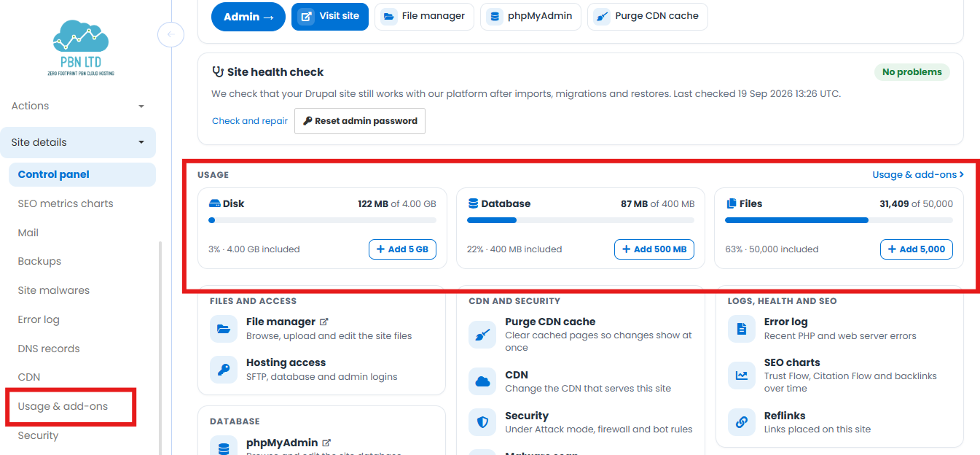The height and width of the screenshot is (455, 980).
Task: Click the Files usage progress bar
Action: (839, 220)
